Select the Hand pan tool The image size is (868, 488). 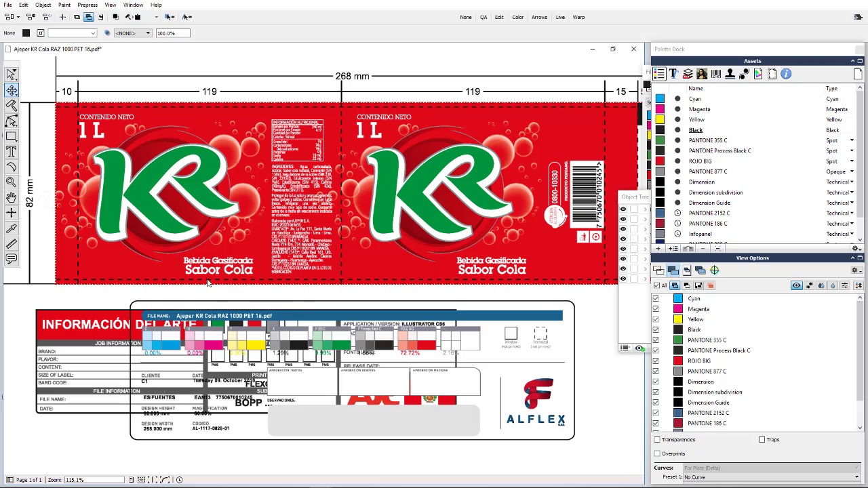tap(12, 197)
